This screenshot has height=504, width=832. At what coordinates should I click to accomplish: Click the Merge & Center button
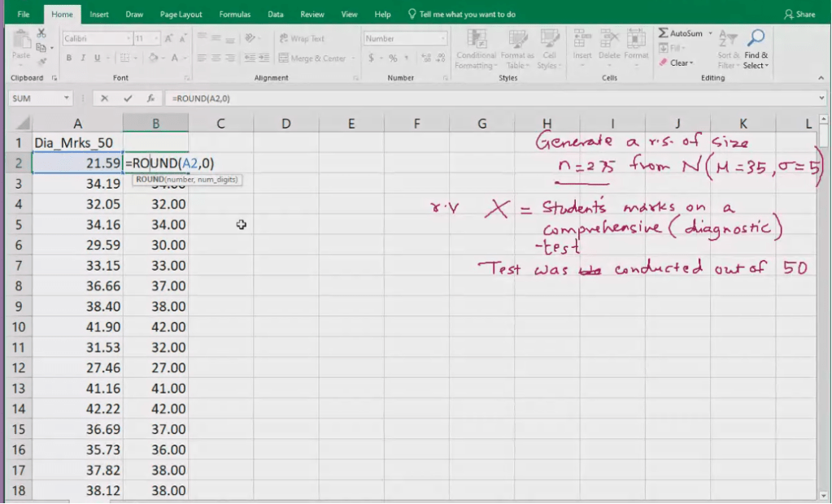pyautogui.click(x=312, y=59)
